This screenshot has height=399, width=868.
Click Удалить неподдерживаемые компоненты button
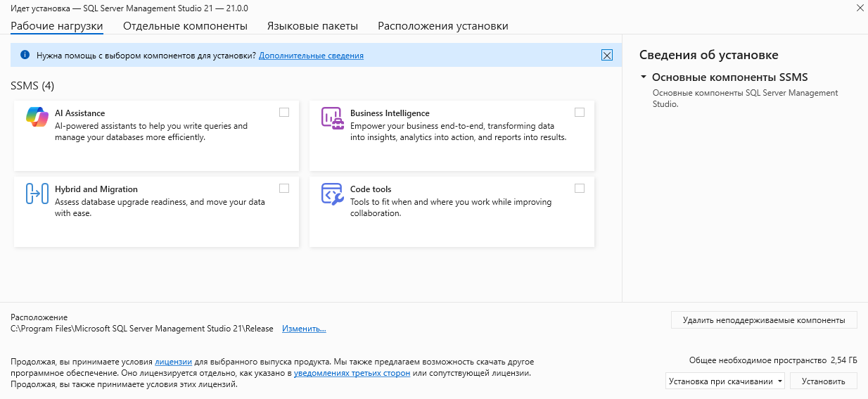click(763, 319)
